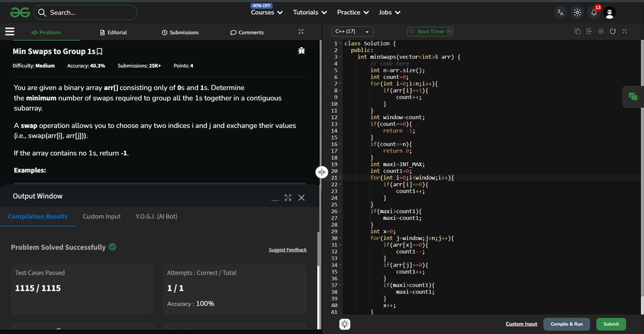
Task: Open notifications bell with 13 alerts
Action: click(592, 12)
